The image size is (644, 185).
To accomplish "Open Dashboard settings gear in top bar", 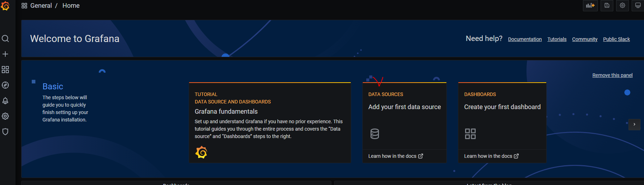I will 622,5.
